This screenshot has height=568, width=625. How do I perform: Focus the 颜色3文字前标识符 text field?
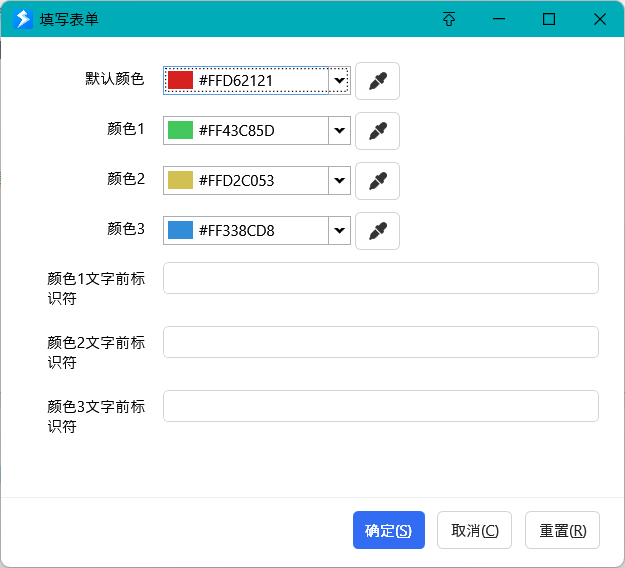(x=381, y=406)
